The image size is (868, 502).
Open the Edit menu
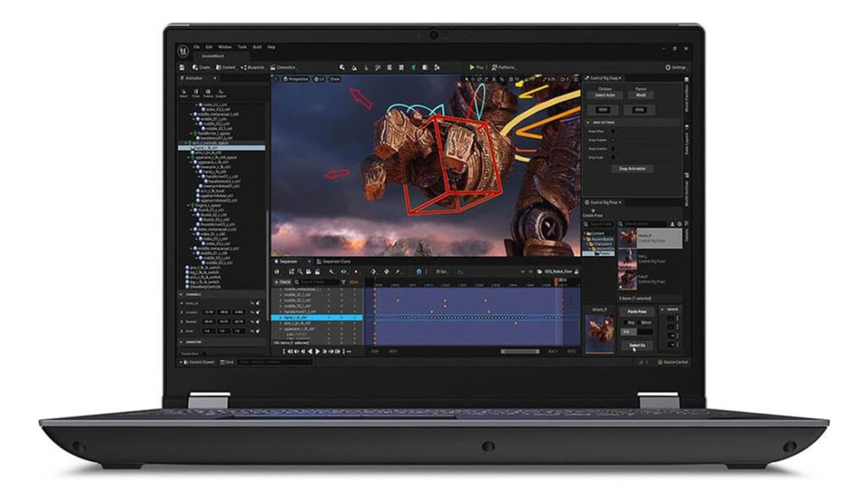(209, 47)
